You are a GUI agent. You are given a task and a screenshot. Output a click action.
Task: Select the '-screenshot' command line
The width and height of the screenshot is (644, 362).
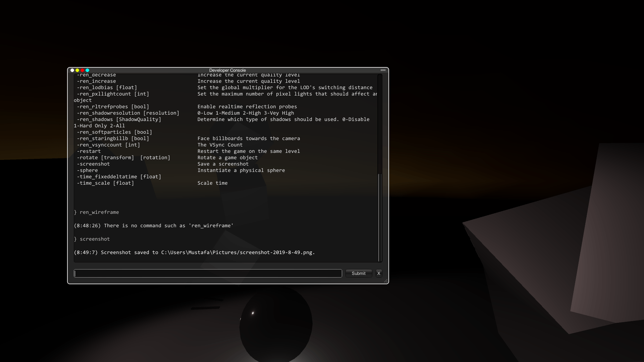[x=94, y=164]
